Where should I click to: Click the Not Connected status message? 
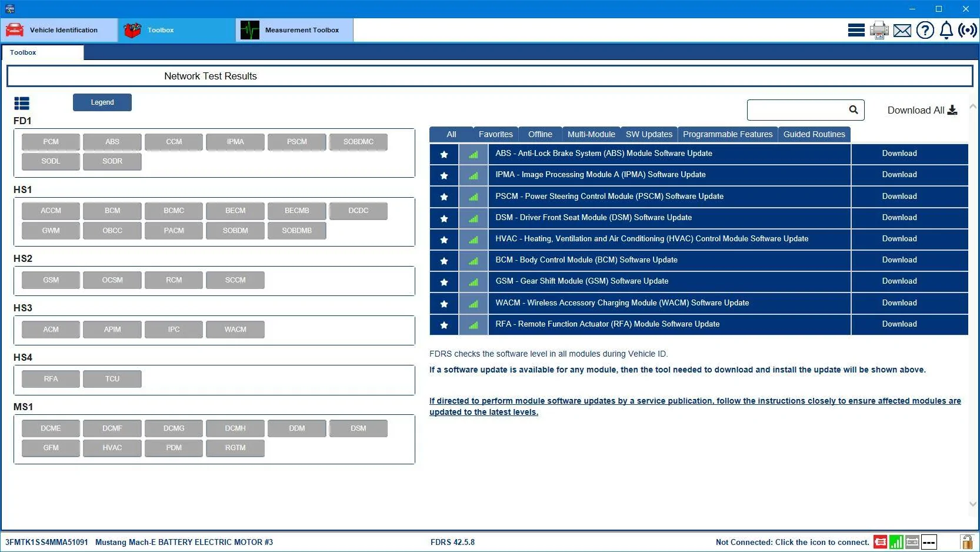[x=792, y=542]
